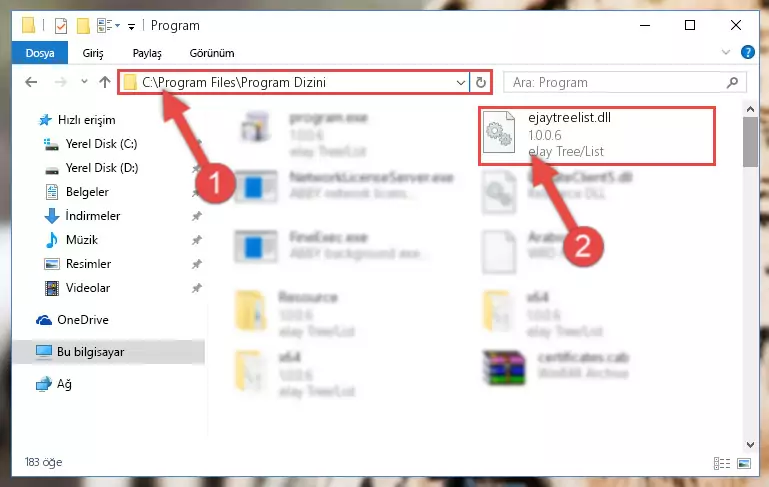Unpin İndirmeler from Quick access

tap(196, 216)
